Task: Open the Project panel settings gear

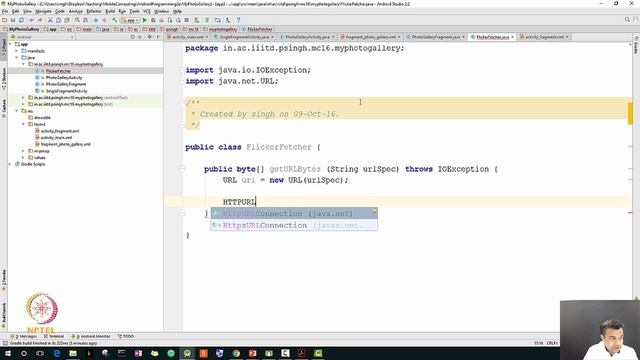Action: point(149,37)
